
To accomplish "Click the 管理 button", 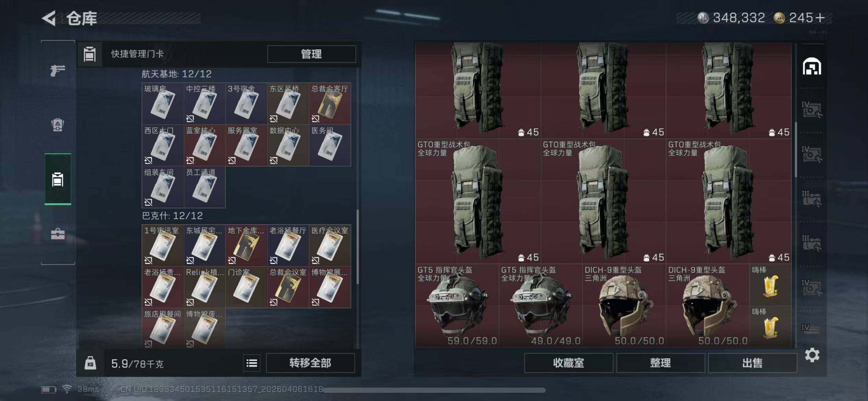I will click(x=311, y=54).
